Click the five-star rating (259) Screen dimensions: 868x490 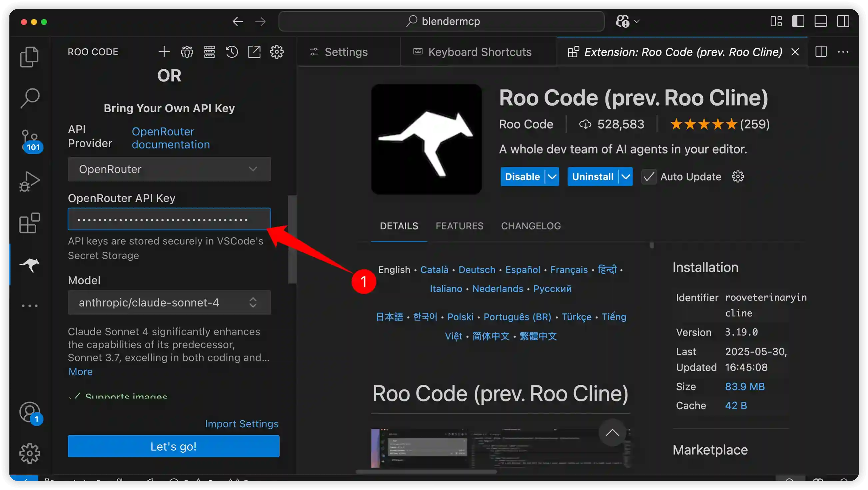coord(720,124)
